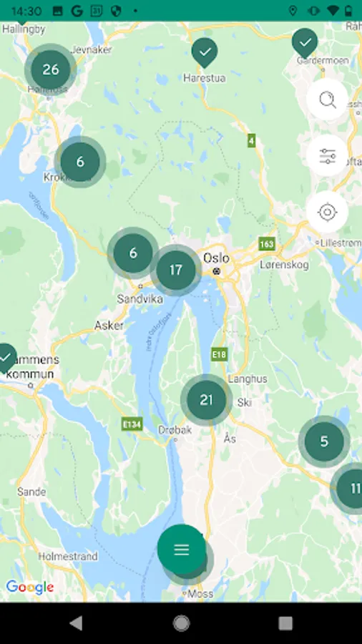This screenshot has width=362, height=644.
Task: Expand the cluster of 17 near Oslo
Action: pyautogui.click(x=176, y=270)
